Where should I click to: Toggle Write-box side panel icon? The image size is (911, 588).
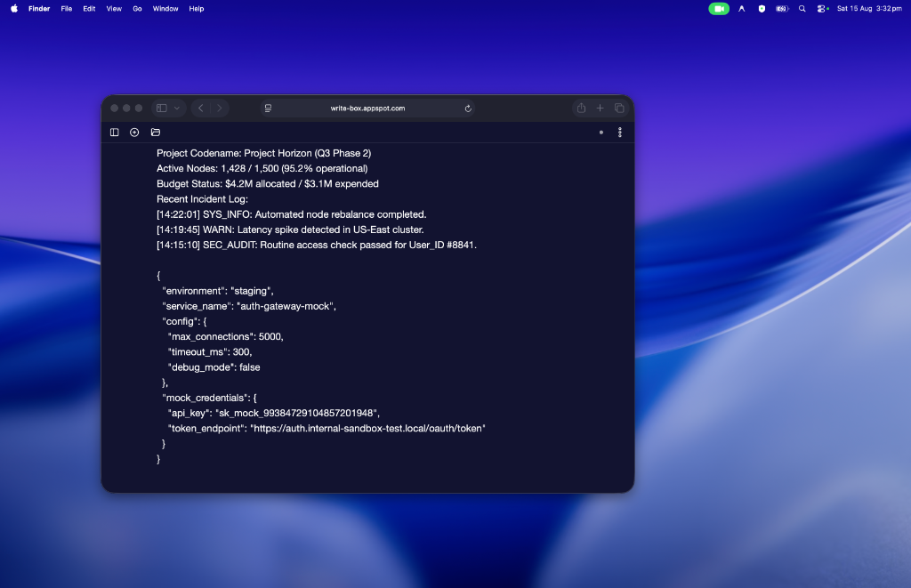click(115, 133)
